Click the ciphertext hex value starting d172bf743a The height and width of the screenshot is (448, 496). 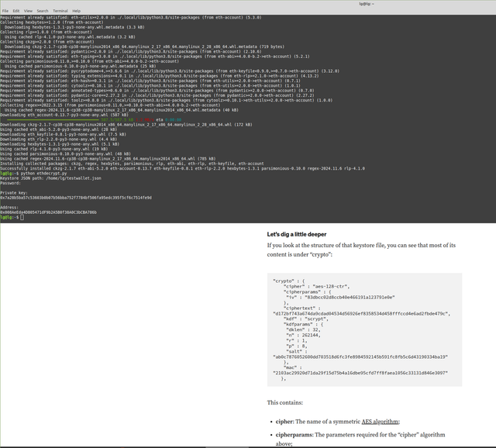pos(361,314)
